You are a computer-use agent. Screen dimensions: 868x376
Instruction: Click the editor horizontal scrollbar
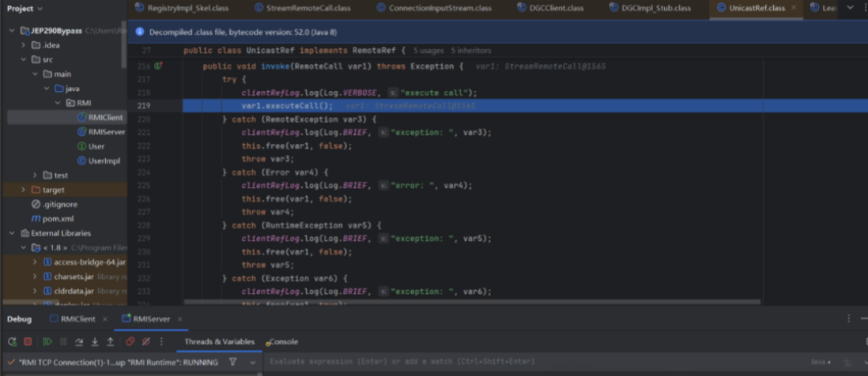tap(472, 303)
